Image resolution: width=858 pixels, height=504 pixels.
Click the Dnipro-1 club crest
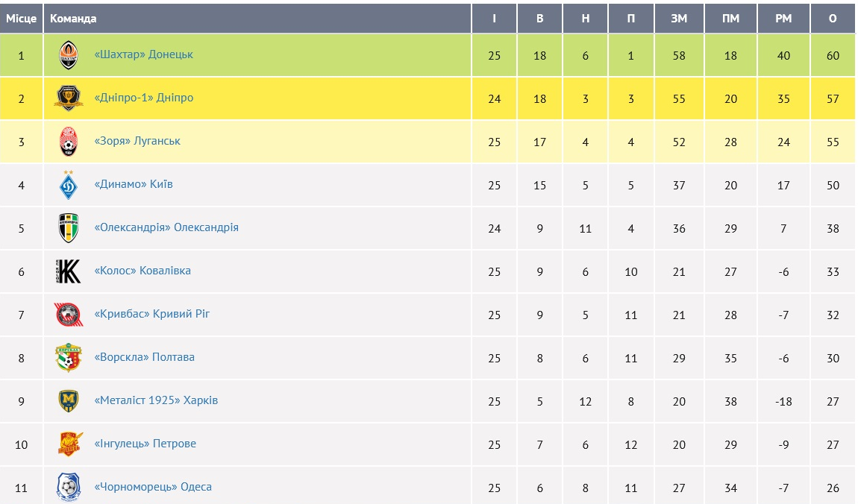point(69,98)
